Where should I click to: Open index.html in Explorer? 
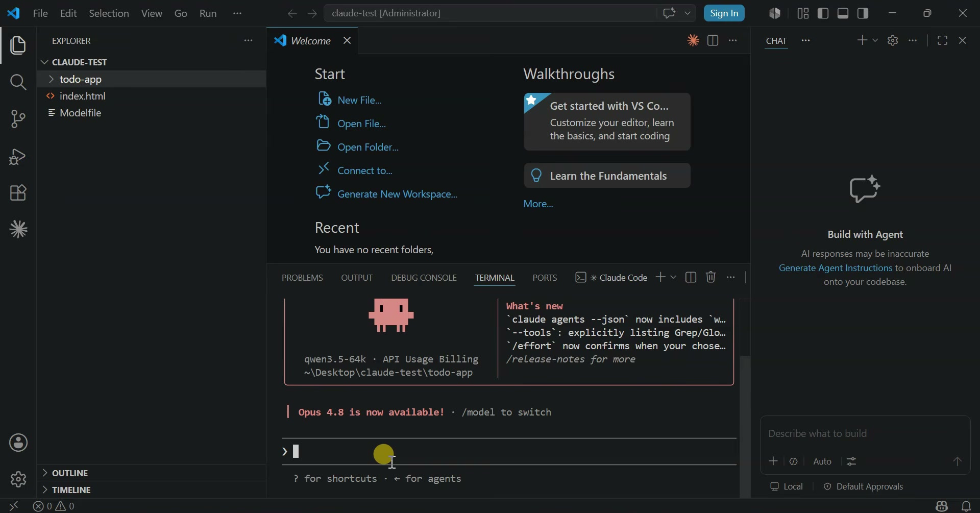[x=83, y=96]
